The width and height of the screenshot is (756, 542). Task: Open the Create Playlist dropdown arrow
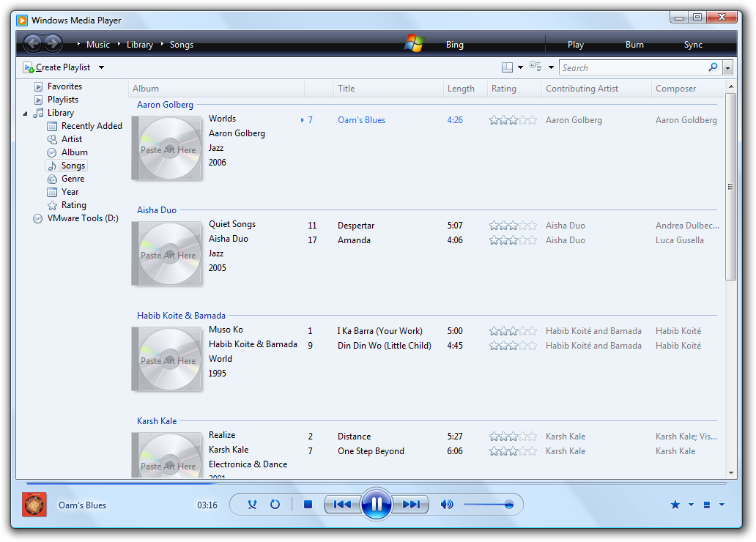[x=101, y=67]
